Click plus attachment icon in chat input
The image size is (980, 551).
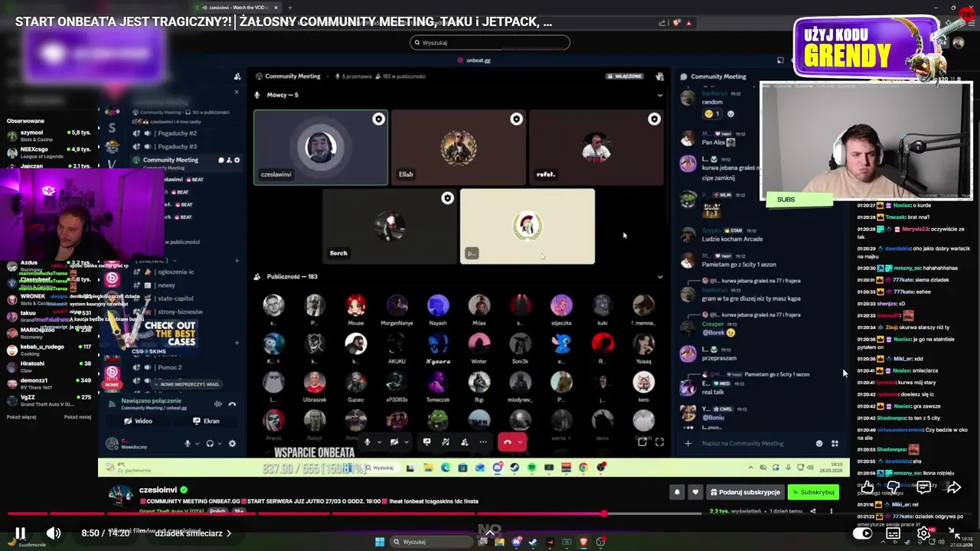pyautogui.click(x=688, y=443)
